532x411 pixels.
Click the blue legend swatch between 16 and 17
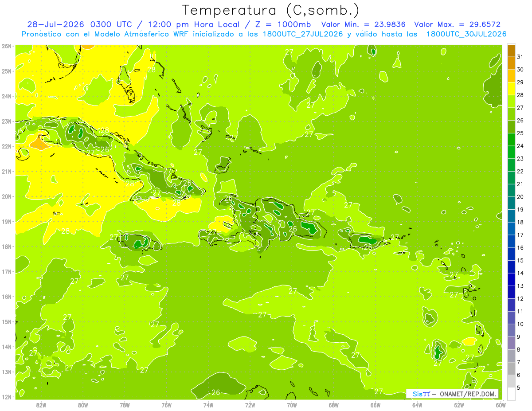pyautogui.click(x=511, y=241)
